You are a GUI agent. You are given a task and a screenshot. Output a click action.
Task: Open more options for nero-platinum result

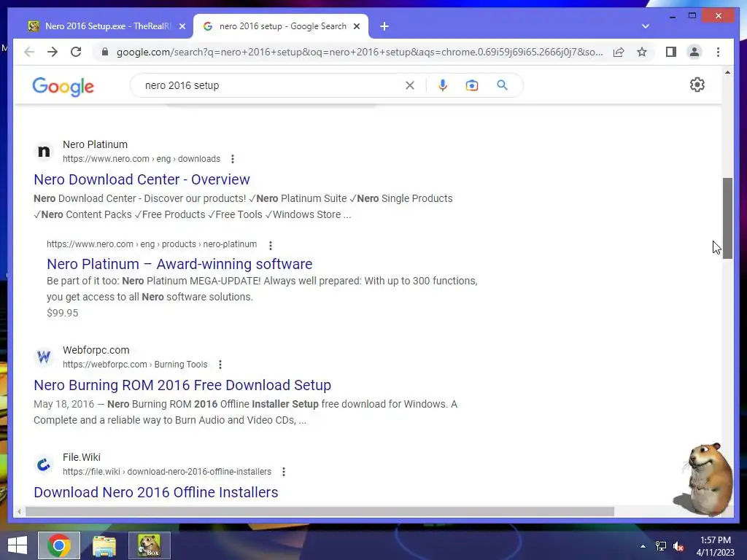[x=270, y=245]
